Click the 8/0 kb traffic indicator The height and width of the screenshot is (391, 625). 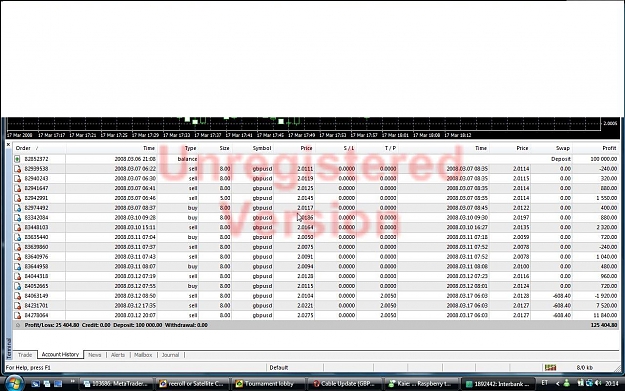[x=584, y=367]
